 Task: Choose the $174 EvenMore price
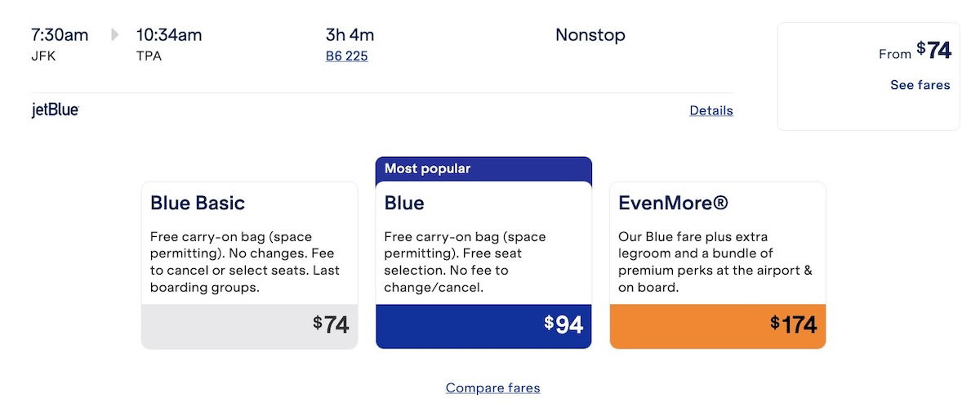click(x=793, y=325)
